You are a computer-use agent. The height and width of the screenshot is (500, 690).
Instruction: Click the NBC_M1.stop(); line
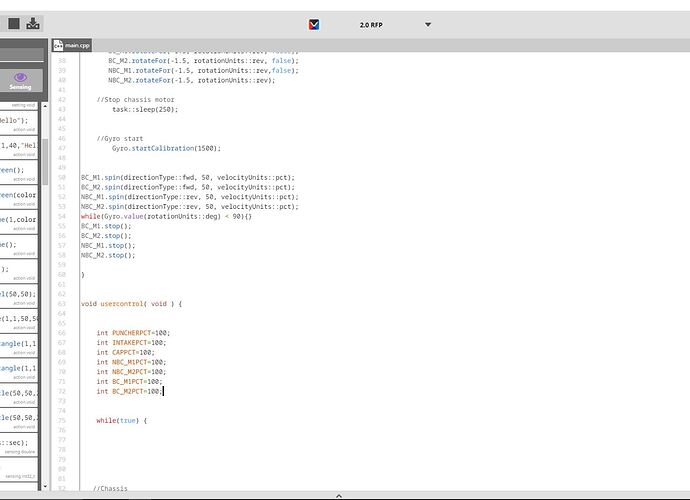coord(108,246)
